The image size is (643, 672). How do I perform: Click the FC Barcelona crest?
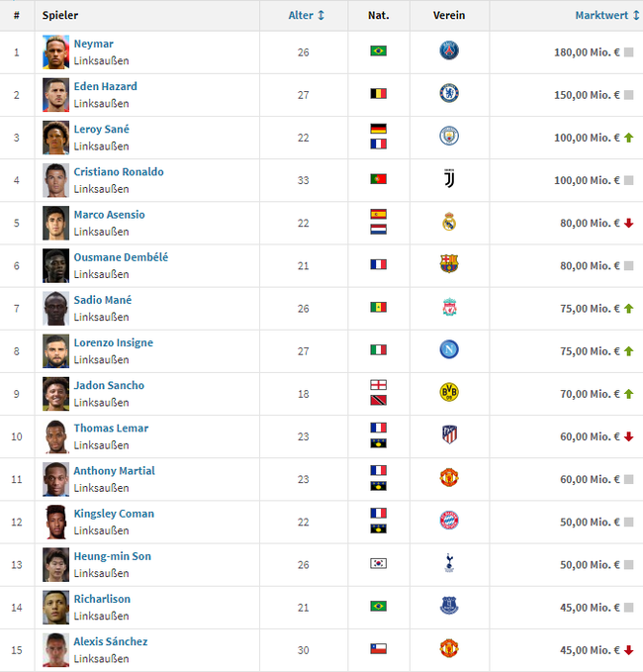(x=449, y=264)
